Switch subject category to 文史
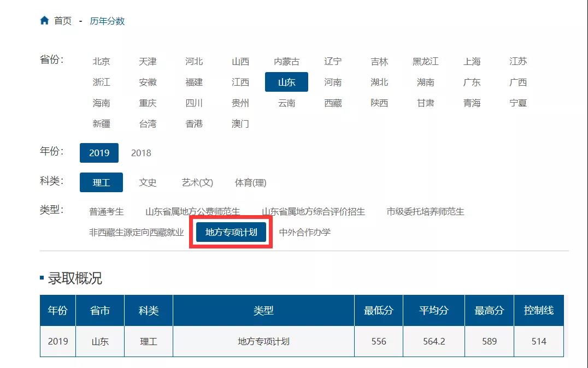Viewport: 588px width, 368px height. point(148,182)
